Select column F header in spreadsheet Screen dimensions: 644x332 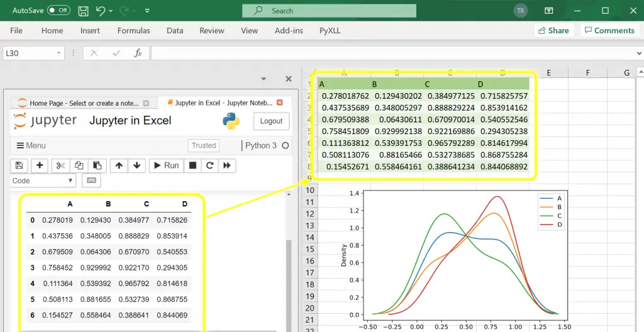click(x=588, y=73)
